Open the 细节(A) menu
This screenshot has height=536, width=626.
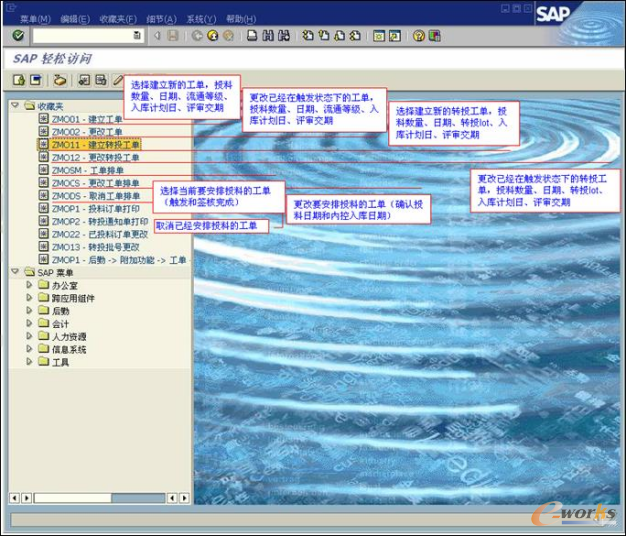coord(161,19)
